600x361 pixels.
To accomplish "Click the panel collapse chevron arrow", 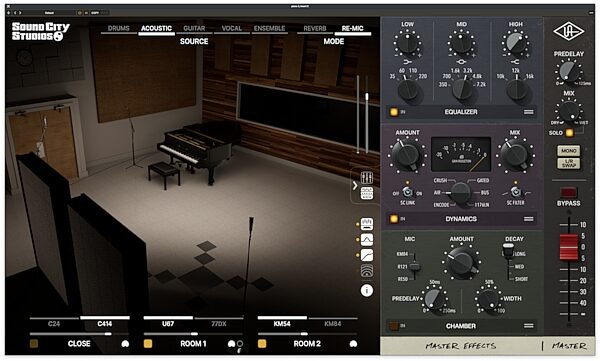I will (x=355, y=185).
